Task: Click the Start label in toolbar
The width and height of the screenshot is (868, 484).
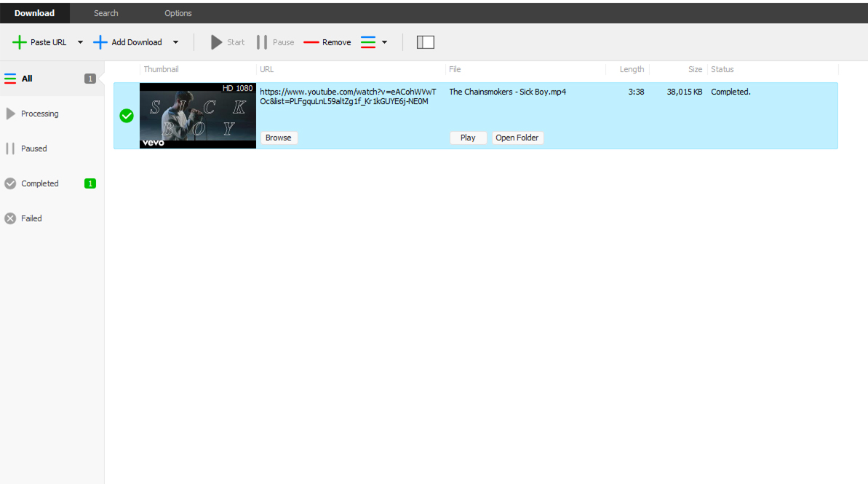Action: (236, 42)
